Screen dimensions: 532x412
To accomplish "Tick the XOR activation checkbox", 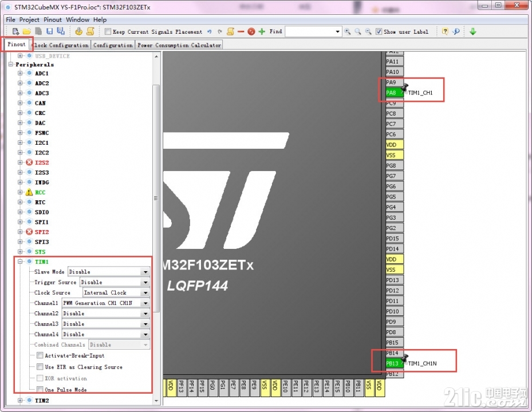I will tap(40, 378).
